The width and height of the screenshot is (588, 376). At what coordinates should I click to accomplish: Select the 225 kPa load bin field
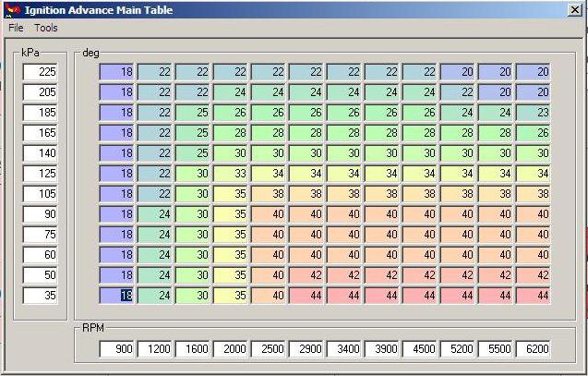(x=40, y=72)
